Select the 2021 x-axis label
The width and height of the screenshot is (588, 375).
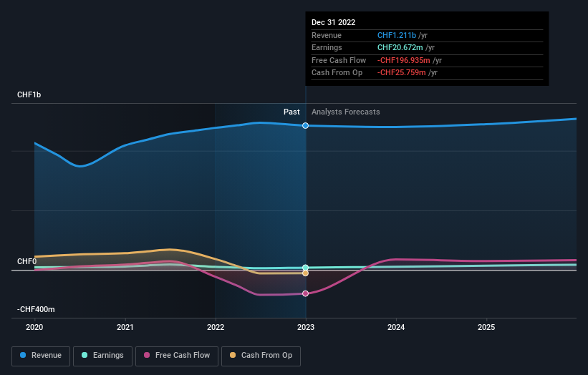point(125,328)
